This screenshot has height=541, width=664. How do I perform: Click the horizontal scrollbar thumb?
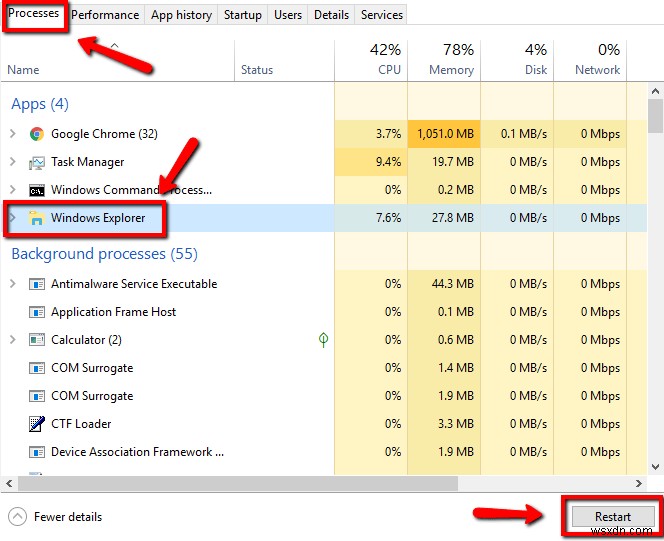pos(238,483)
